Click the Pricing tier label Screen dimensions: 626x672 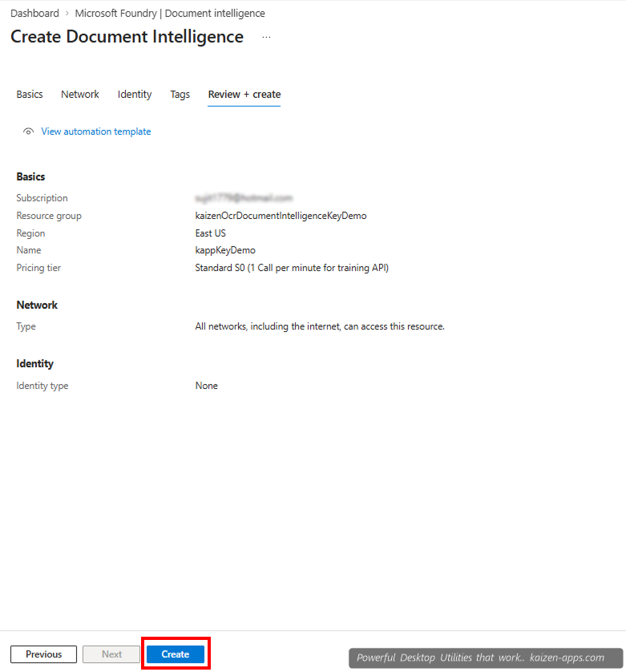[x=38, y=268]
